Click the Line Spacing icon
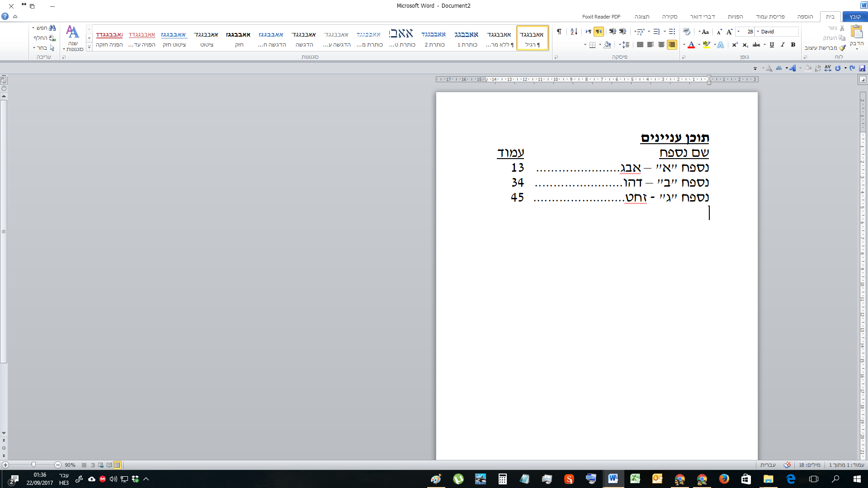868x488 pixels. (x=626, y=45)
